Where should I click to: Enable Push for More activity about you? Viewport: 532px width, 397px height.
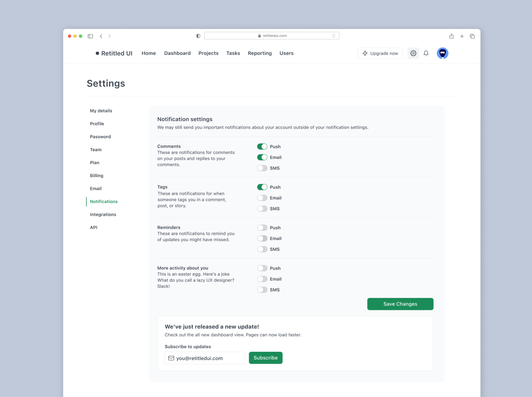pos(262,268)
